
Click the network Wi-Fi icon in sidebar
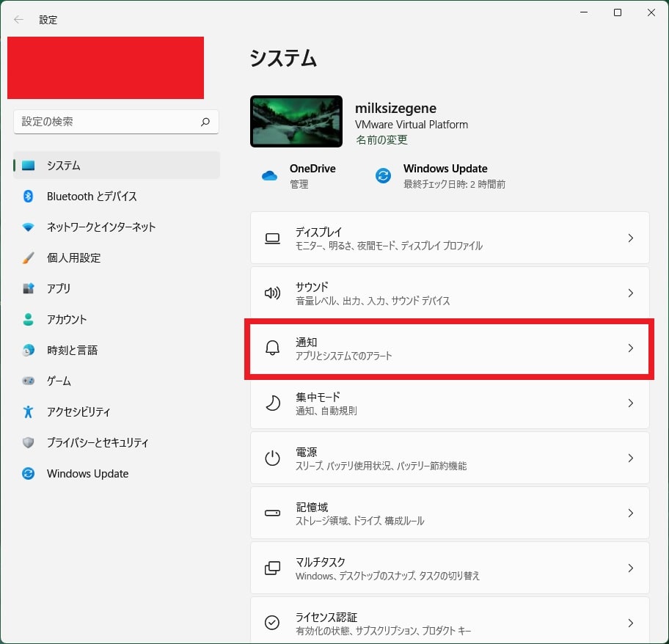[x=28, y=227]
